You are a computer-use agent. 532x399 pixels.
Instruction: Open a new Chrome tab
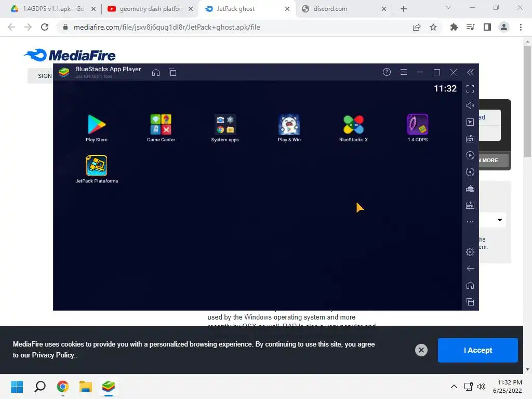point(403,9)
